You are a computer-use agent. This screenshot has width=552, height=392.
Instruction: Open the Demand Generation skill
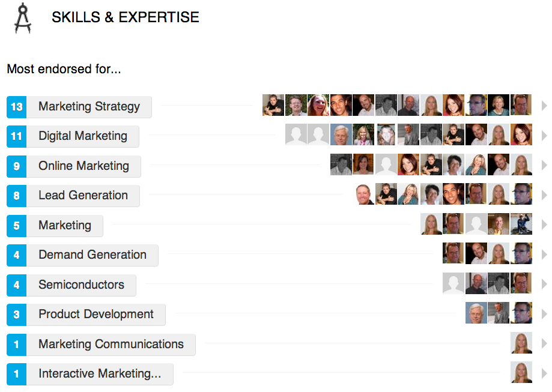click(93, 256)
